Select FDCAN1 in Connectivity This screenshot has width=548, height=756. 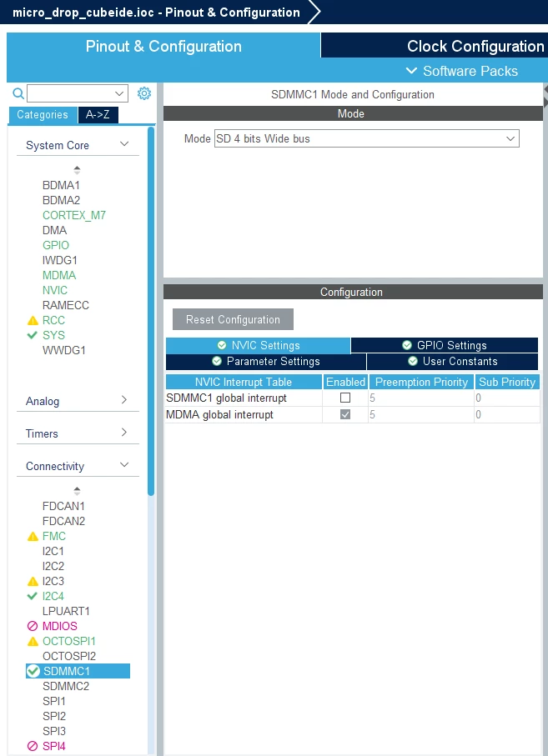coord(63,506)
